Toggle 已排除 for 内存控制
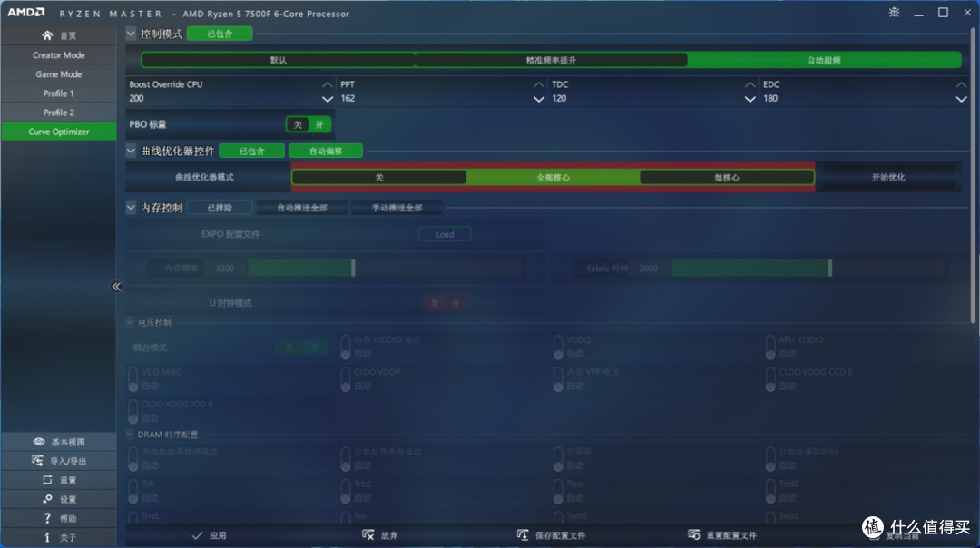The height and width of the screenshot is (548, 980). (220, 208)
